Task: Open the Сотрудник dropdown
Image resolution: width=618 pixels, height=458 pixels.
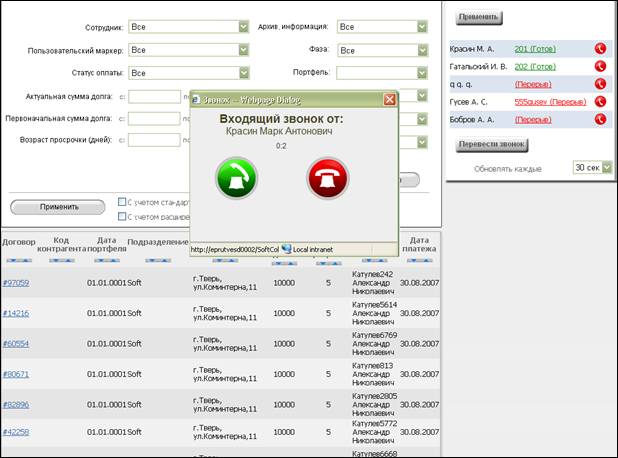Action: [188, 27]
